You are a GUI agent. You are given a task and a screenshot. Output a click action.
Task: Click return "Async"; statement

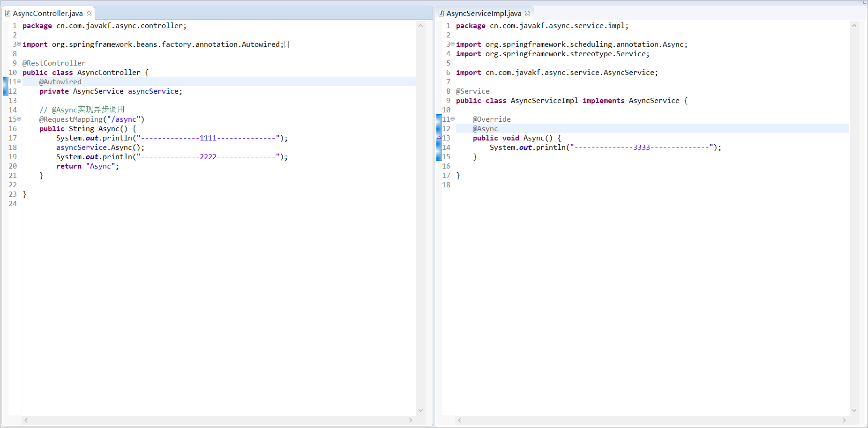tap(88, 166)
